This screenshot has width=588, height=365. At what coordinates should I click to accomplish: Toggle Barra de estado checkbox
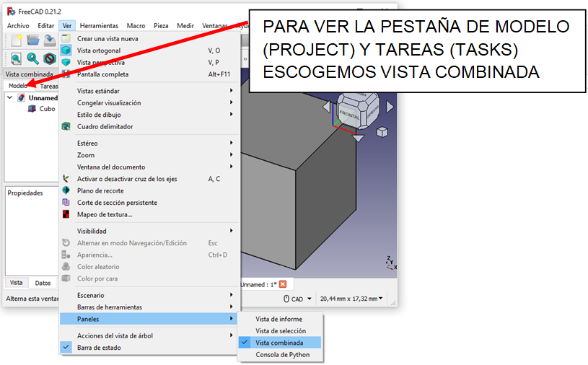click(x=99, y=348)
